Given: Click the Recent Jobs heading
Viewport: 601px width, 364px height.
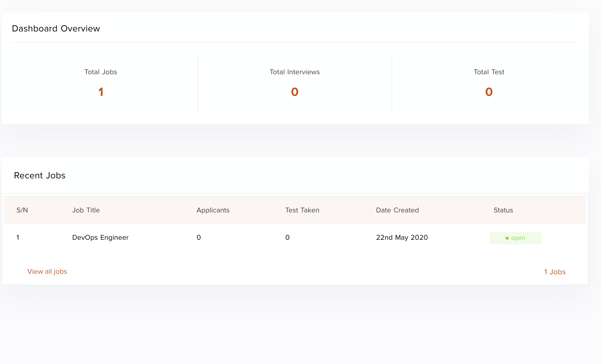Looking at the screenshot, I should click(x=39, y=175).
